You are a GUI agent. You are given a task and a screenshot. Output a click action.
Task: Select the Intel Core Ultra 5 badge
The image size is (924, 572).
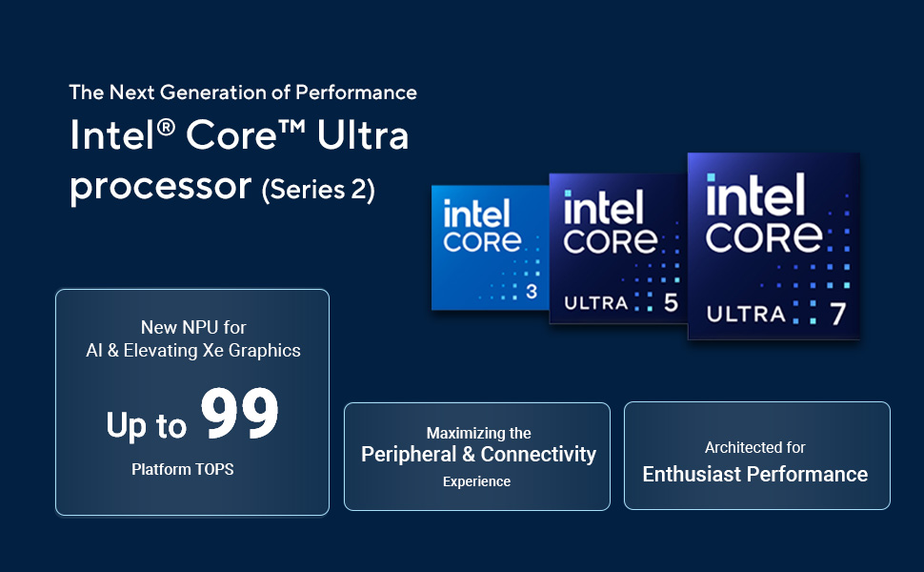(618, 248)
